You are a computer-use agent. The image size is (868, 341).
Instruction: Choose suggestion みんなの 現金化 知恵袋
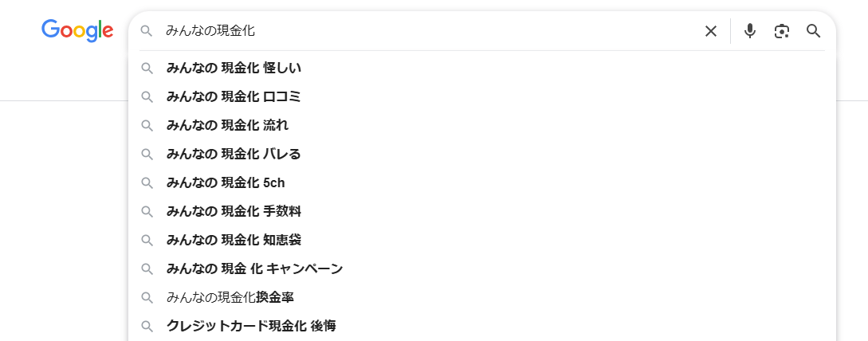[234, 241]
